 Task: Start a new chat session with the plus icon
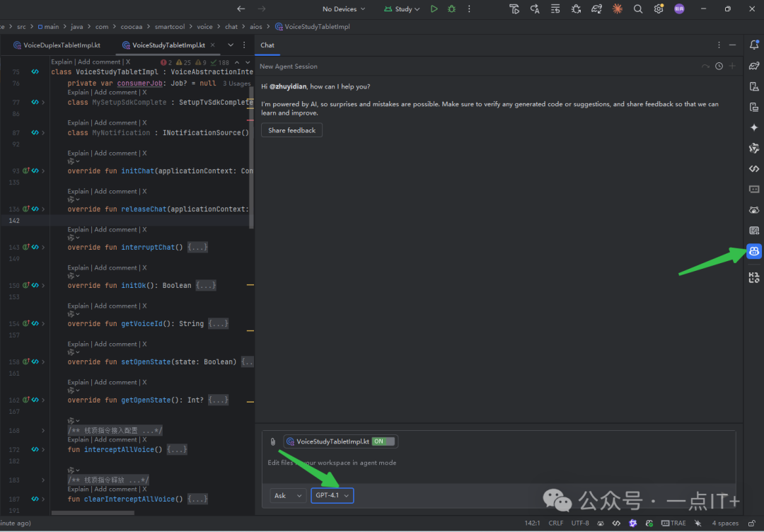pos(732,66)
